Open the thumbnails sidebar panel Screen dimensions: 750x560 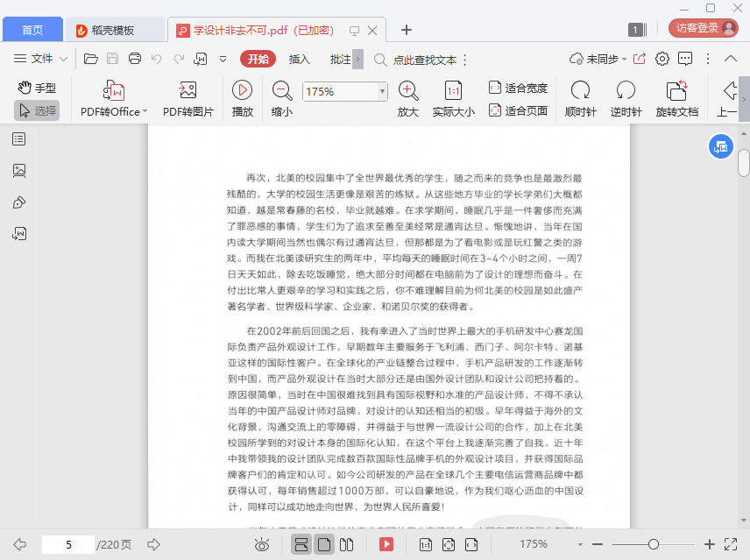point(19,171)
